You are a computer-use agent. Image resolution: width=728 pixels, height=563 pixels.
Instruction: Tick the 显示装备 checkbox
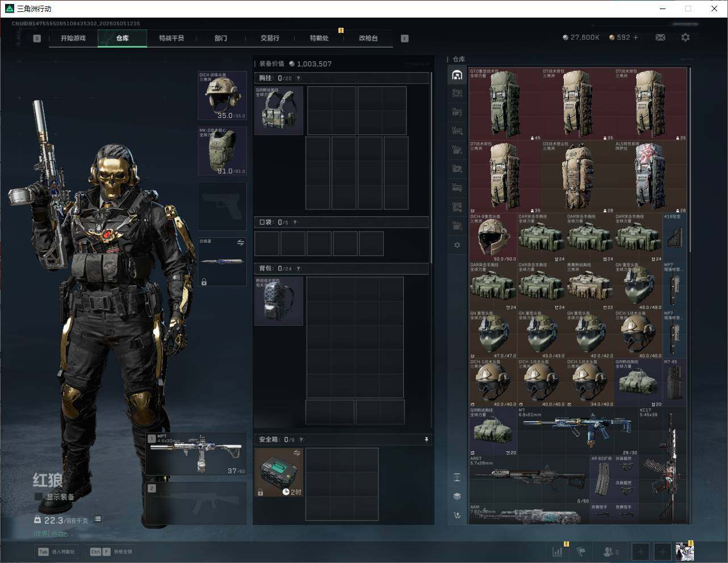pyautogui.click(x=39, y=497)
